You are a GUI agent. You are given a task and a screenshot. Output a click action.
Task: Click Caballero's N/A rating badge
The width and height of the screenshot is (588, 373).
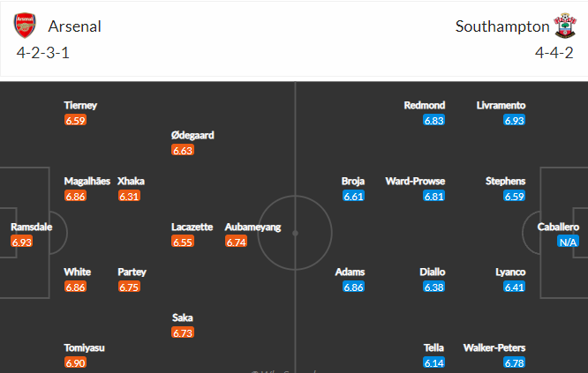coord(567,242)
